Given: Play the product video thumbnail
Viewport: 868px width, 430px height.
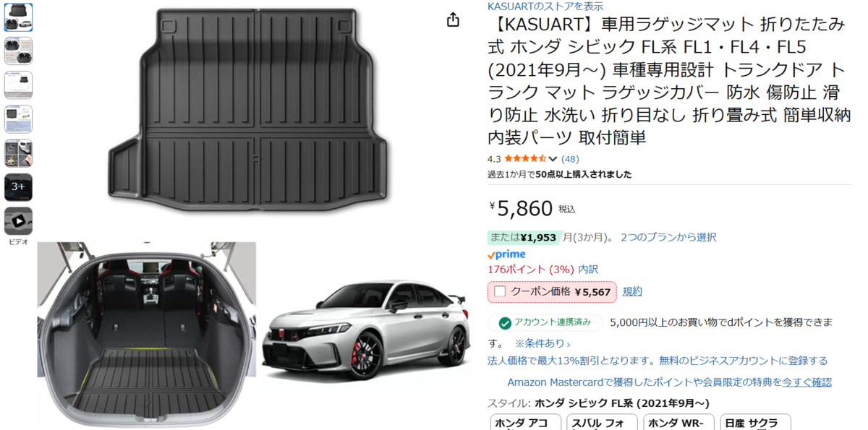Looking at the screenshot, I should point(18,220).
